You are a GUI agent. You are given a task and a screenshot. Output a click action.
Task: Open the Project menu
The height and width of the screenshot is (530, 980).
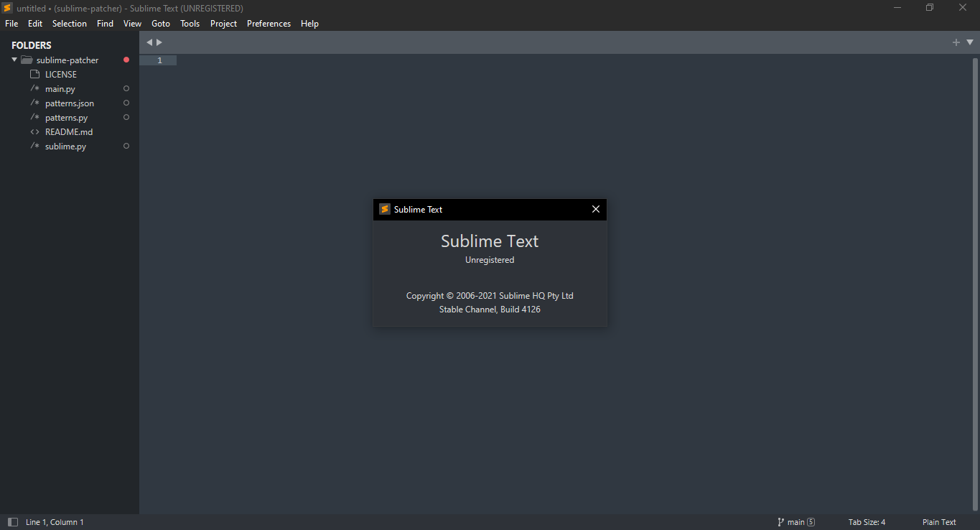click(x=224, y=24)
